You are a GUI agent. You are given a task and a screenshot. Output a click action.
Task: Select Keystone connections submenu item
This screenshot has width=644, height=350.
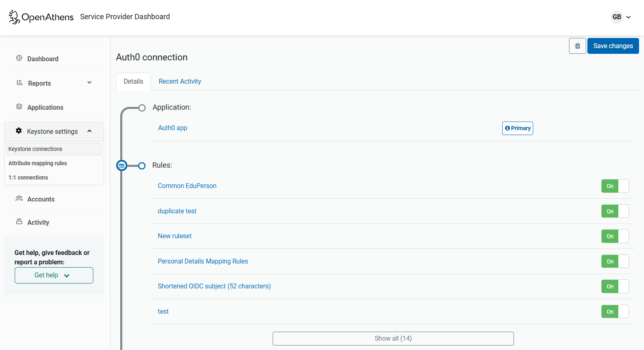pos(54,149)
